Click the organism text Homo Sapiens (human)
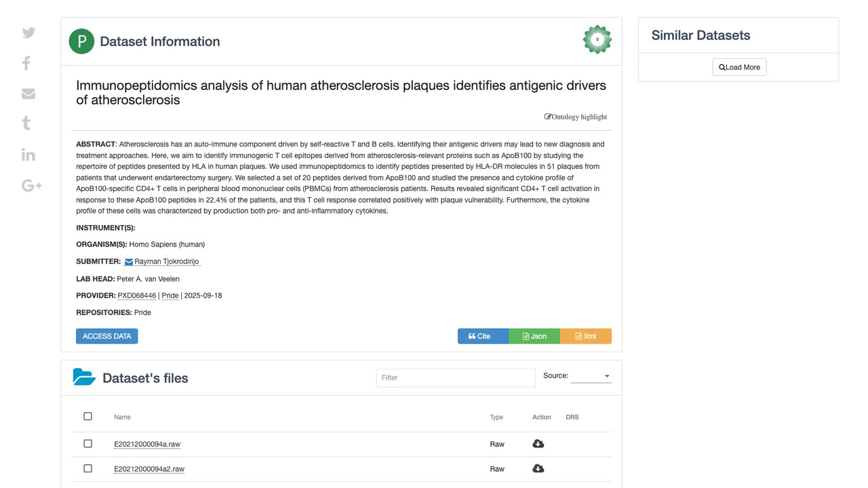This screenshot has height=488, width=868. pos(167,244)
